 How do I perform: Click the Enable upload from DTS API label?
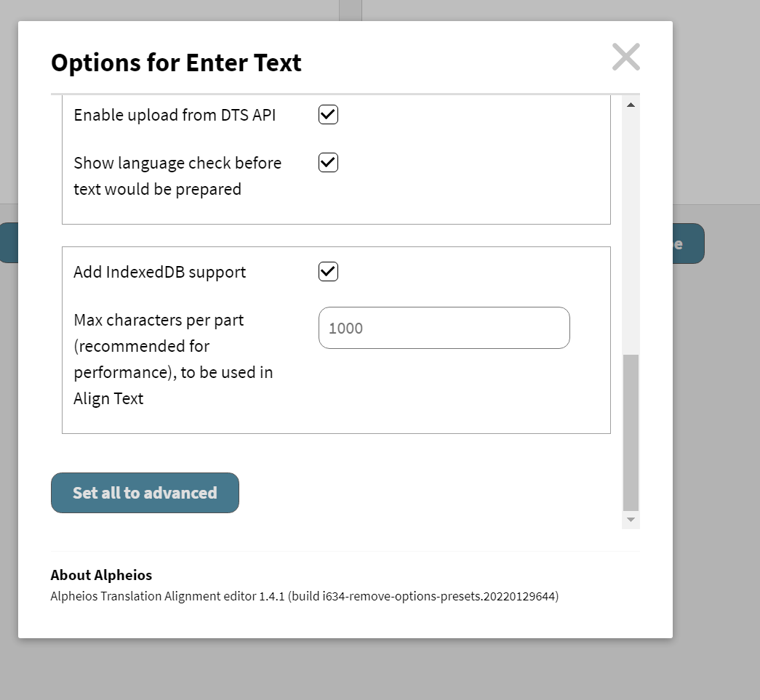pos(175,114)
